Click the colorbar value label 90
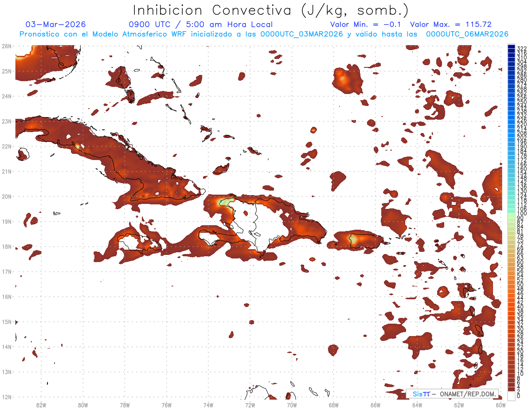This screenshot has width=532, height=411. coord(520,218)
